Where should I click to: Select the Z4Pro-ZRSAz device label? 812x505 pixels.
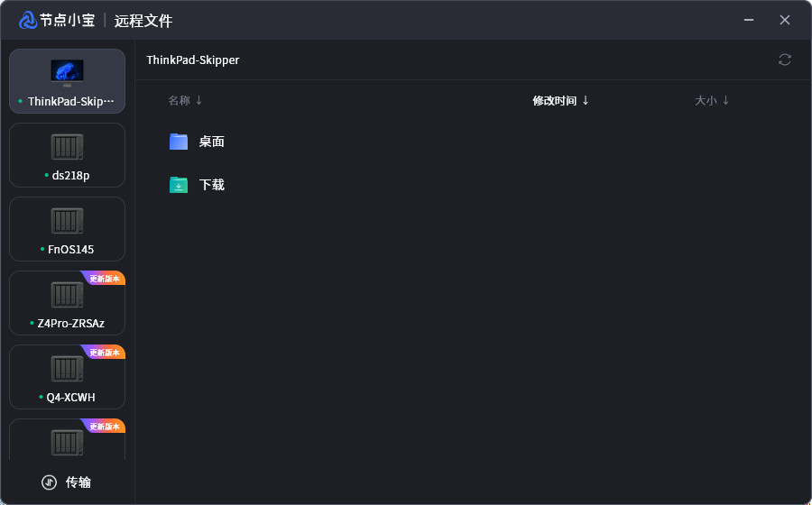coord(71,324)
